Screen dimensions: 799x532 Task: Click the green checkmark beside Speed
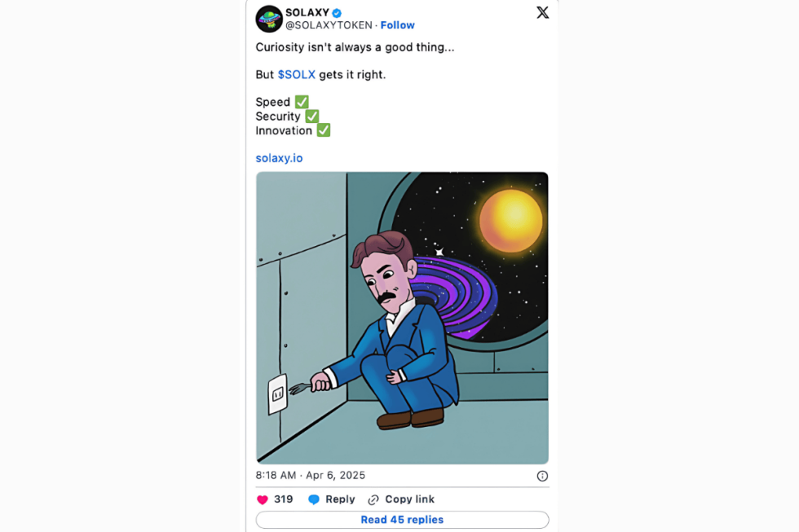(302, 102)
